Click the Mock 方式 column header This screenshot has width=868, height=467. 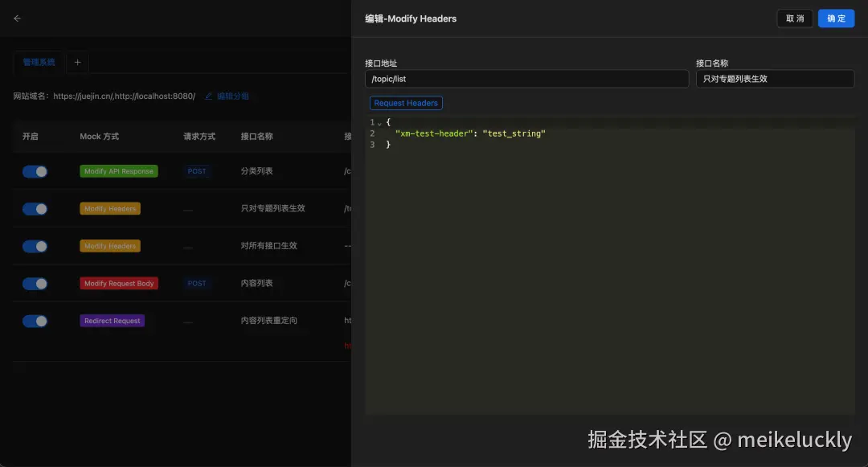(99, 136)
